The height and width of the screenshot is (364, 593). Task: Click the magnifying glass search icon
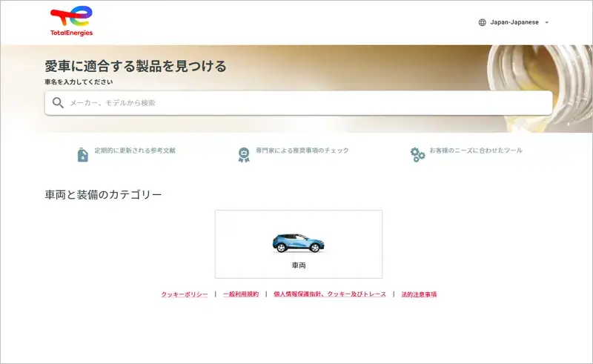(x=58, y=102)
